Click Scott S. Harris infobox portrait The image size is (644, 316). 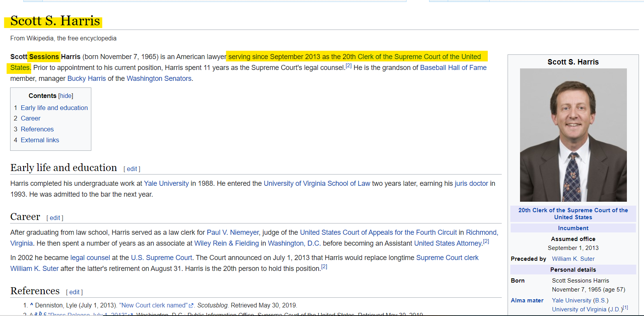573,135
